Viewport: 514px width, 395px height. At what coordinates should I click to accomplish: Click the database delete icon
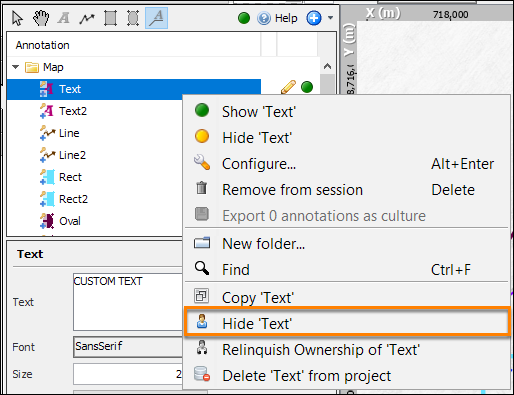[202, 374]
